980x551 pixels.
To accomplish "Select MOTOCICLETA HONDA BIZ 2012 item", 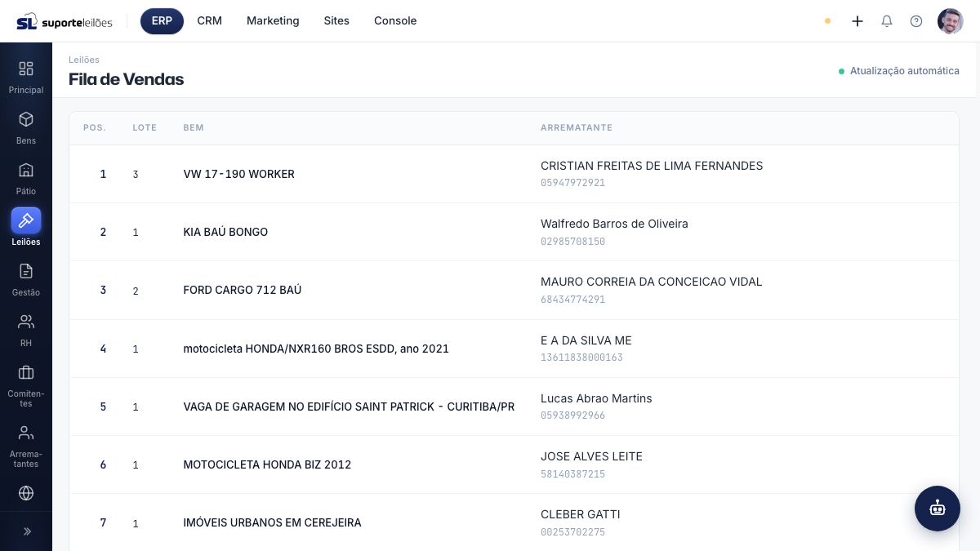I will pyautogui.click(x=267, y=464).
